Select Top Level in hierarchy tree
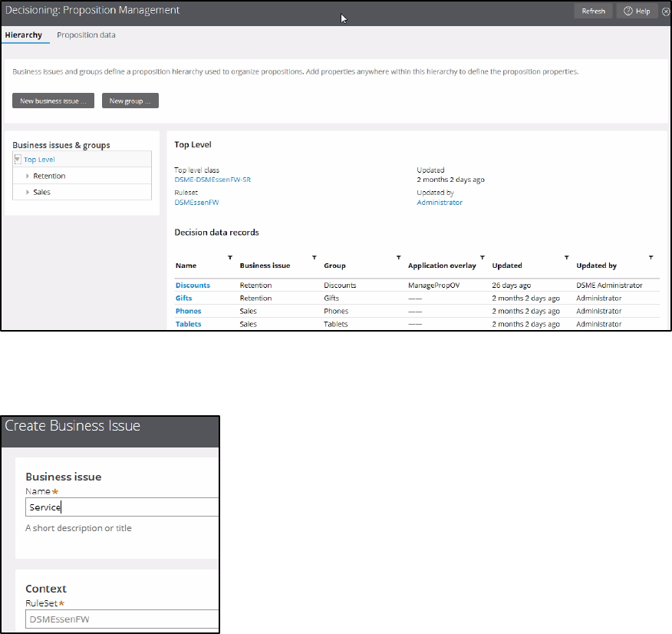The image size is (672, 634). click(x=39, y=160)
